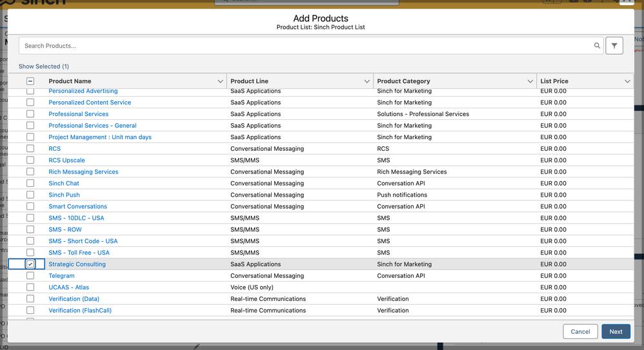Open Rich Messaging Services link
This screenshot has height=350, width=644.
point(83,171)
